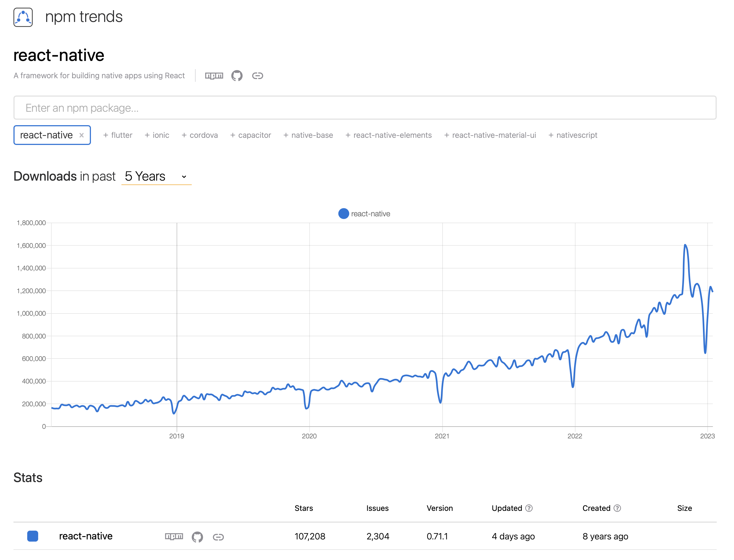Open the '5 Years' time range dropdown

pos(156,176)
